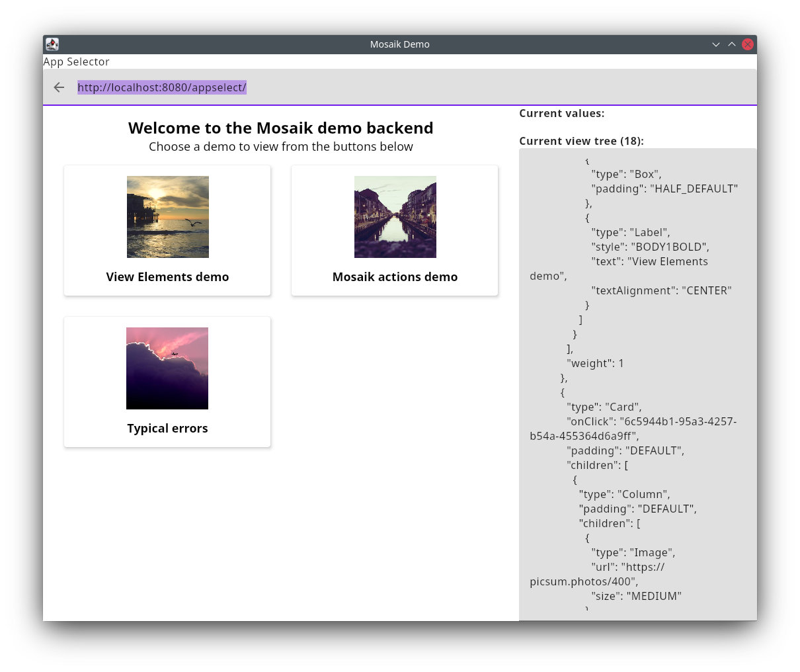The height and width of the screenshot is (672, 800).
Task: Open the Typical errors label
Action: pyautogui.click(x=167, y=429)
